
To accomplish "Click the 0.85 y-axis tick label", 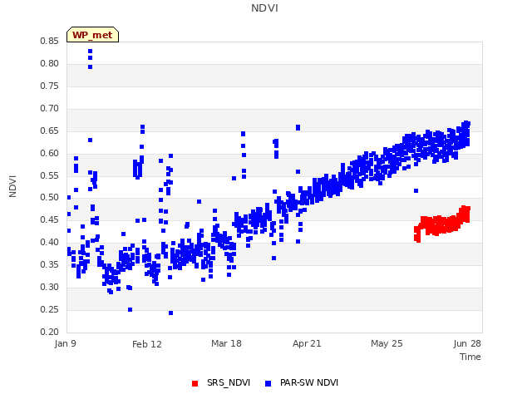I will coord(50,41).
